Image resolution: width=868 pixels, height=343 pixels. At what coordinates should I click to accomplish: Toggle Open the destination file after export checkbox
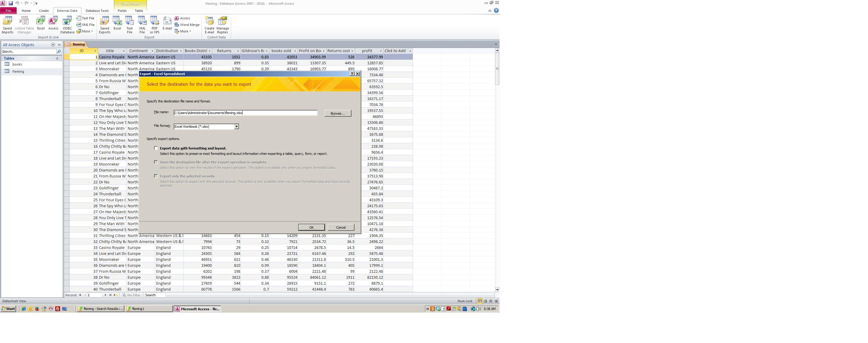156,162
